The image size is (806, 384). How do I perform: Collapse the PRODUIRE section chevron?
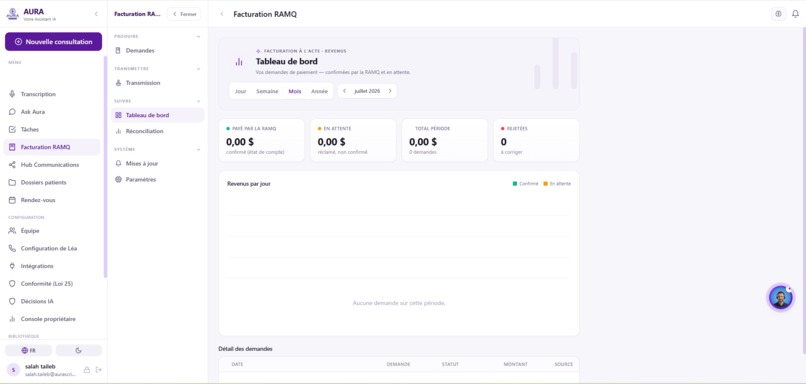click(x=198, y=36)
